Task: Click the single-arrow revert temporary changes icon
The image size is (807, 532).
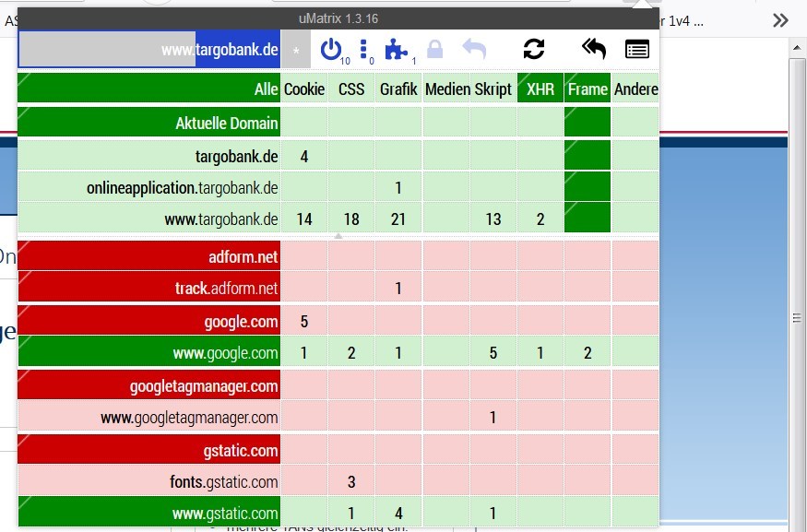Action: (x=474, y=50)
